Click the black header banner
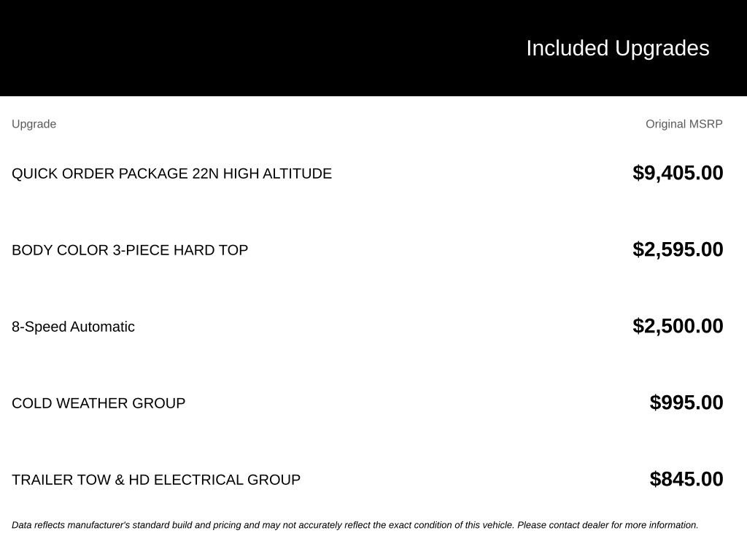This screenshot has height=560, width=747. [373, 48]
